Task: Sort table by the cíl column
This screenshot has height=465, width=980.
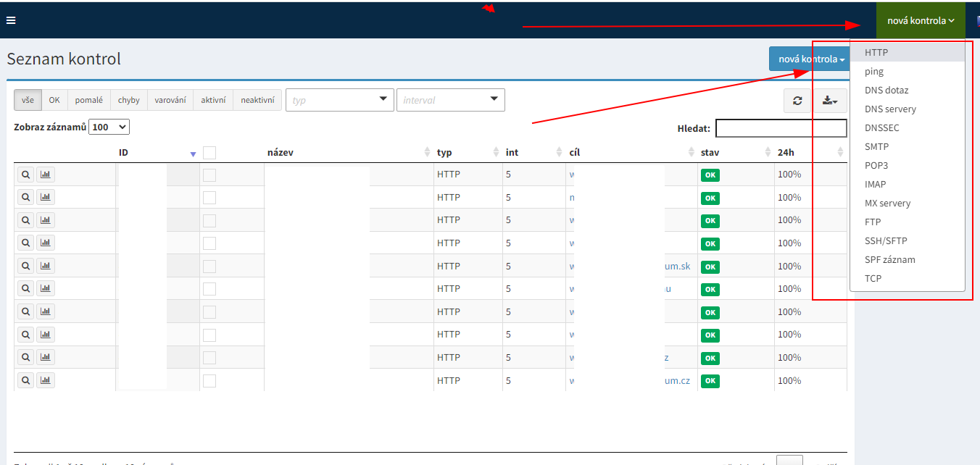Action: 631,153
